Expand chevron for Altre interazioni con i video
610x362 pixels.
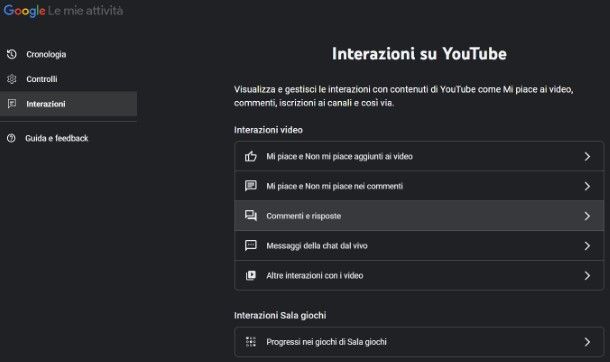tap(587, 275)
